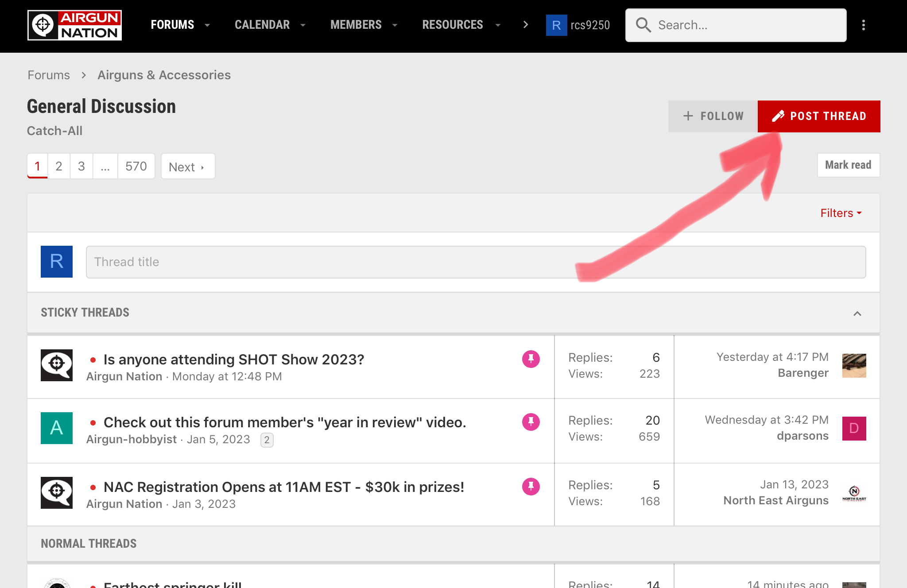Open North East Airguns profile link
Viewport: 907px width, 588px height.
pyautogui.click(x=776, y=500)
